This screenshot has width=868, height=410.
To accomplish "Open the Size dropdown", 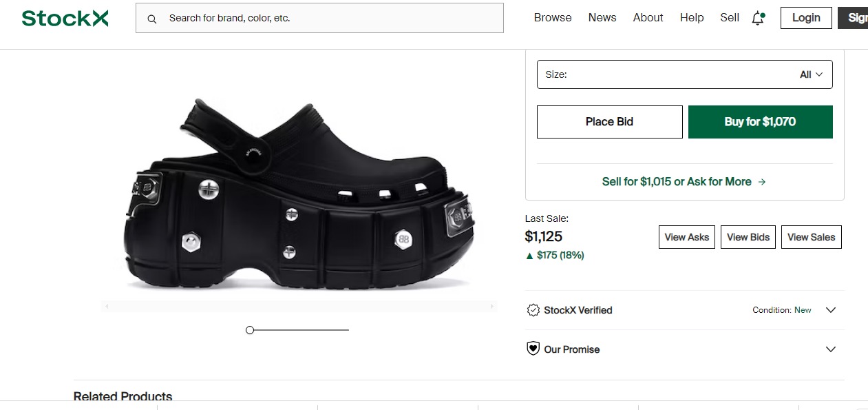I will (x=684, y=74).
